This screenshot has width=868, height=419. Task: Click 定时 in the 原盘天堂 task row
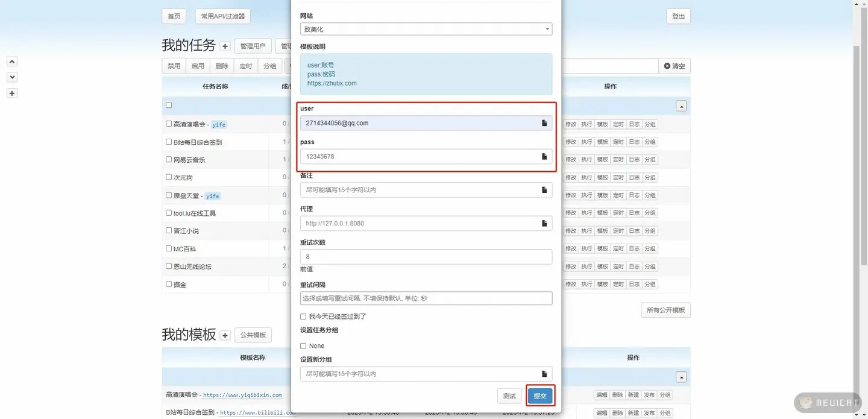618,195
